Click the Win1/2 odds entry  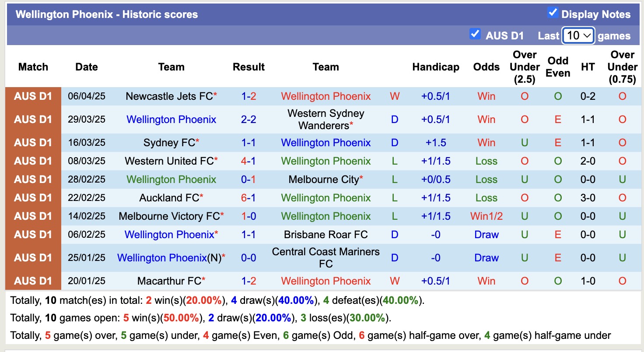[x=486, y=216]
